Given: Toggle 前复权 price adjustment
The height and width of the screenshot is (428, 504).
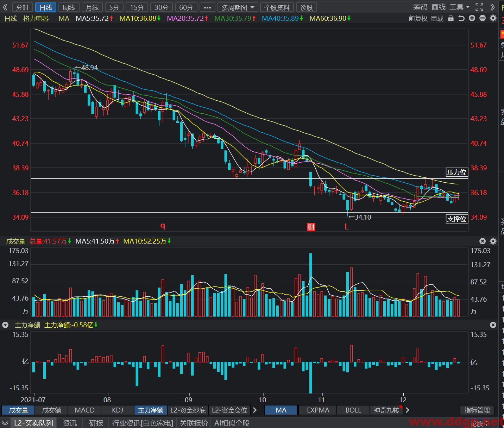Looking at the screenshot, I should [x=418, y=18].
